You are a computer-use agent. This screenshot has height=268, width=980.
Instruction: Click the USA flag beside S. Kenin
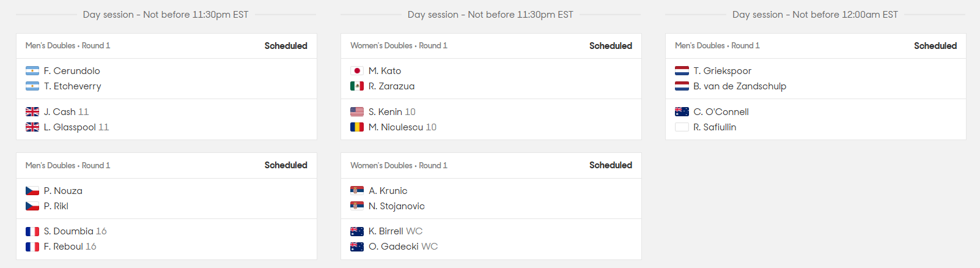pos(357,112)
